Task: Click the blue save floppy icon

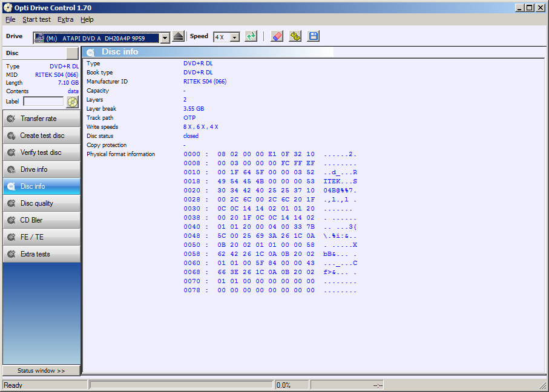Action: [x=314, y=36]
